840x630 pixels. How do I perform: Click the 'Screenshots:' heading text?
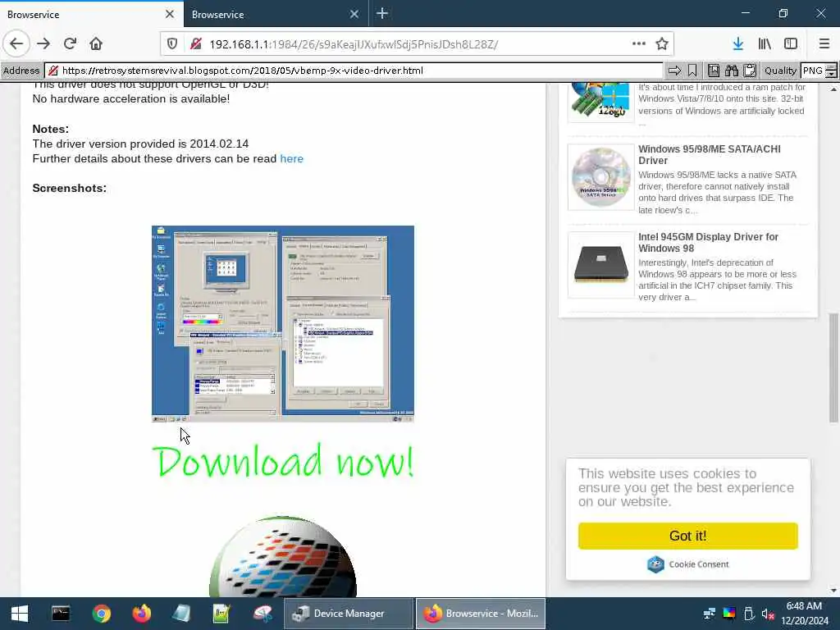click(69, 188)
